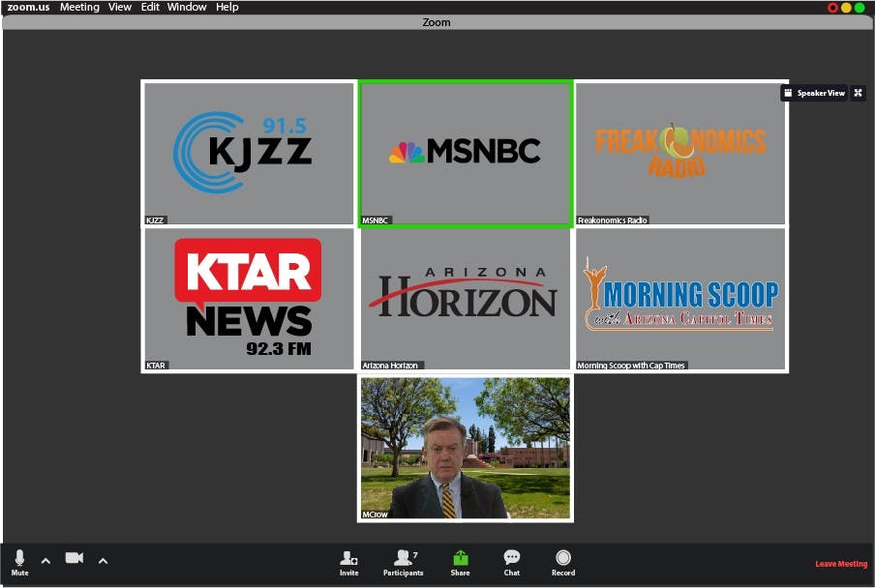This screenshot has width=875, height=588.
Task: Switch to Speaker View
Action: (814, 93)
